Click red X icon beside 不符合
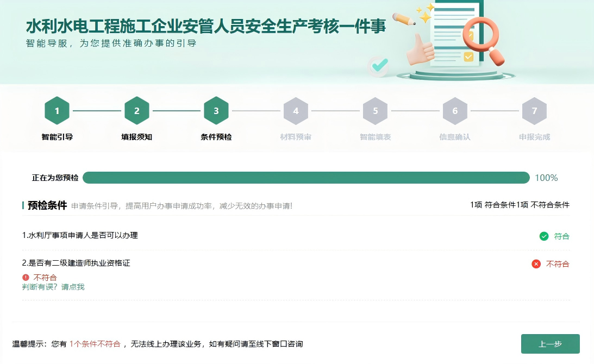This screenshot has width=594, height=364. [x=536, y=264]
